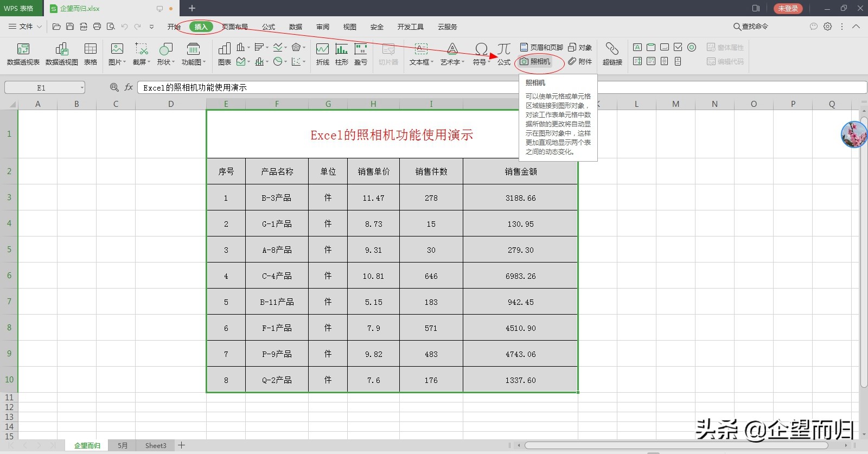This screenshot has width=868, height=454.
Task: Select the command button form control
Action: click(665, 47)
